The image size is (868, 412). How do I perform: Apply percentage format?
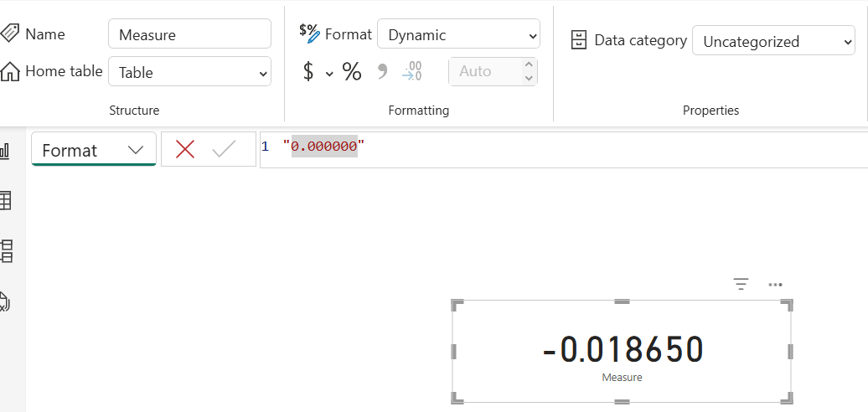tap(352, 71)
